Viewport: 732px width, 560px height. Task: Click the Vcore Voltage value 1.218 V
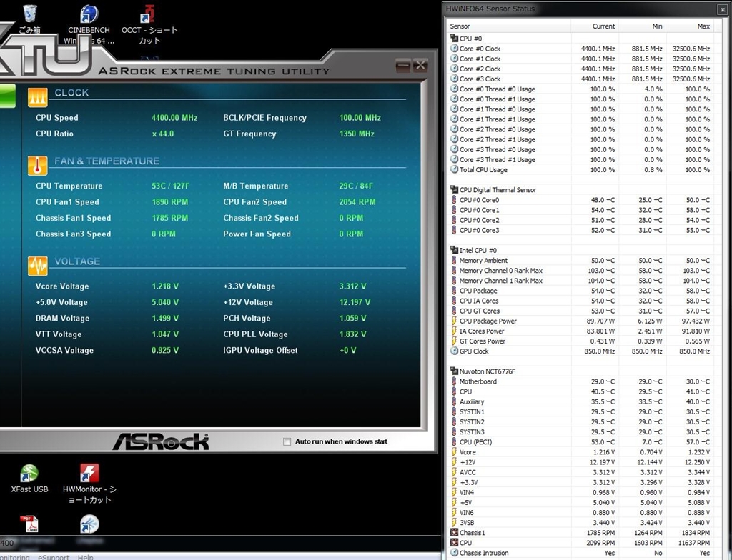coord(165,286)
